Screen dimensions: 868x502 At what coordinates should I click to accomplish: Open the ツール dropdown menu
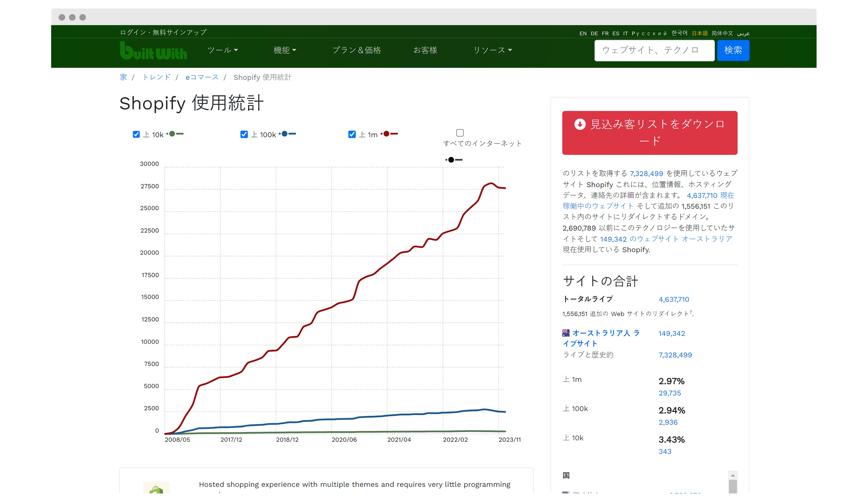pos(223,50)
